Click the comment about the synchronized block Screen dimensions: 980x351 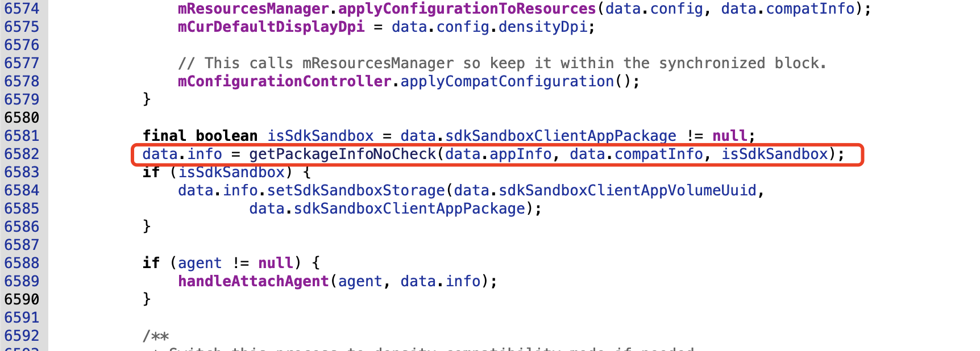pos(501,63)
